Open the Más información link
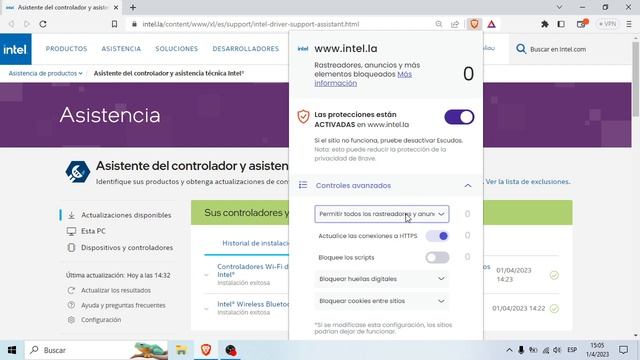Screen dimensions: 640x360 363,79
